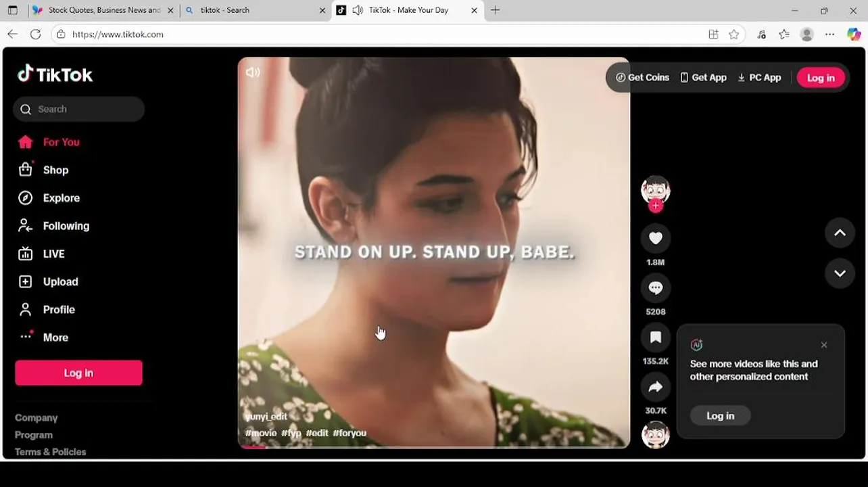Open browser Settings and more menu
The image size is (868, 487).
(x=830, y=34)
